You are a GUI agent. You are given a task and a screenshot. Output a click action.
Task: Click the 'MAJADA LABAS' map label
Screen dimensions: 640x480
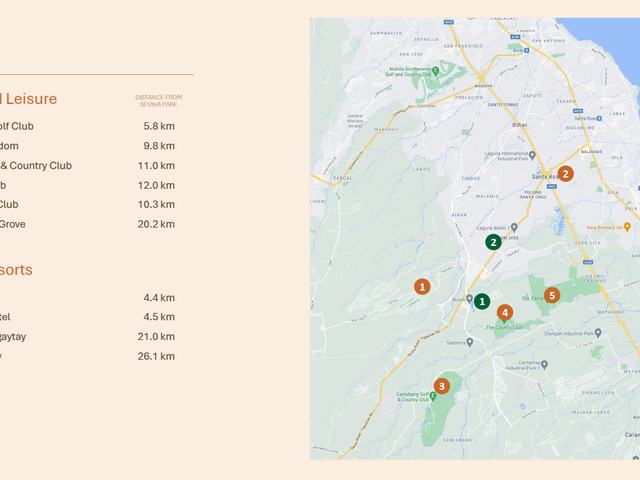coord(591,412)
